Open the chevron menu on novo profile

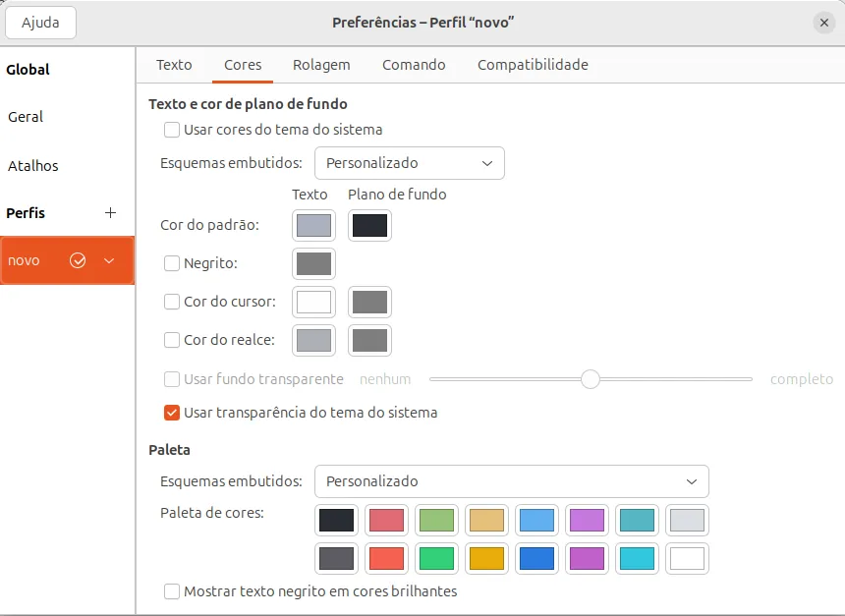(109, 260)
